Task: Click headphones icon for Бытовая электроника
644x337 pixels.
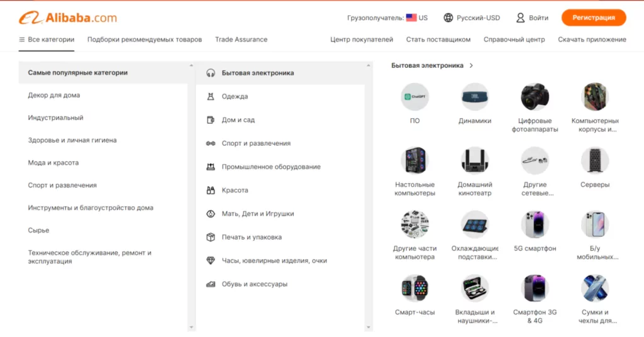Action: [x=211, y=73]
